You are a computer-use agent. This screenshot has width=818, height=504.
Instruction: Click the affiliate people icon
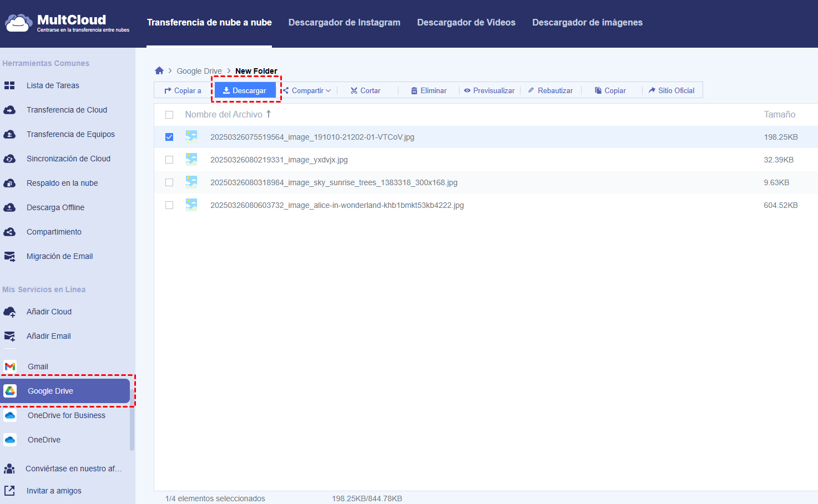tap(9, 469)
